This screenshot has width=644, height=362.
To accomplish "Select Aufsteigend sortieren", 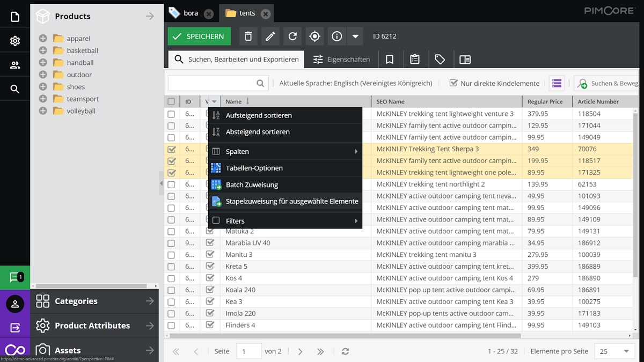I will tap(285, 115).
